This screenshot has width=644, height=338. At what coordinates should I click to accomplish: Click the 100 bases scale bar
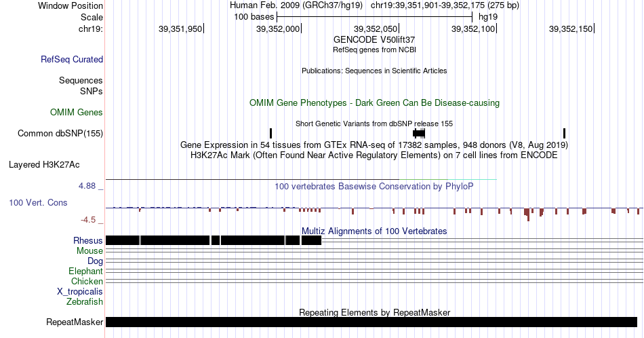tap(375, 17)
